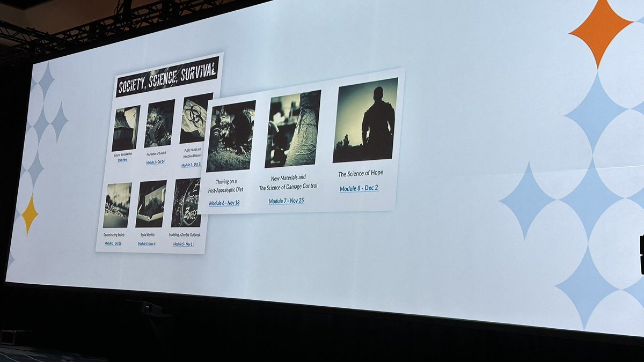Click 'Thriving on a Post-Apocalyptic Diet' caption

226,187
